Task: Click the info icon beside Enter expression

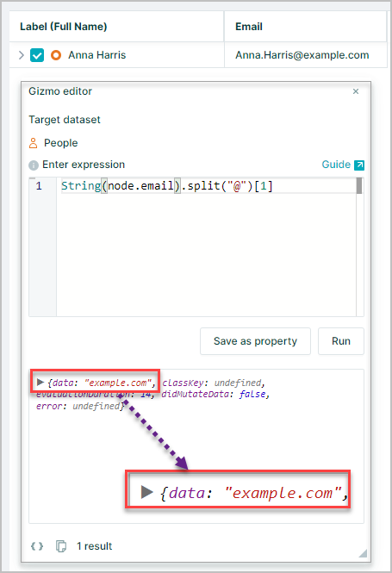Action: (34, 165)
